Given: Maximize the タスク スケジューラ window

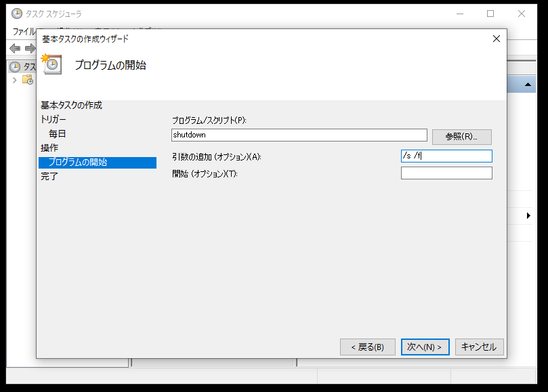Looking at the screenshot, I should (x=490, y=14).
